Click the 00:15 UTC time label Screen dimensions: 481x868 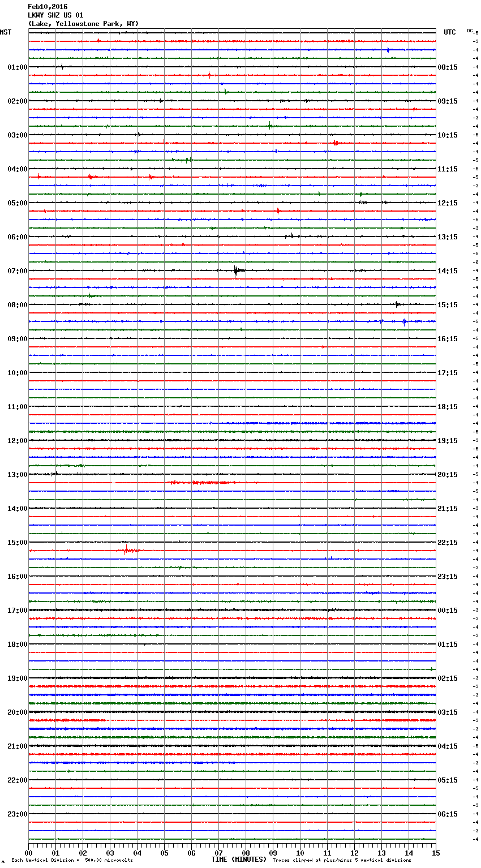(448, 611)
